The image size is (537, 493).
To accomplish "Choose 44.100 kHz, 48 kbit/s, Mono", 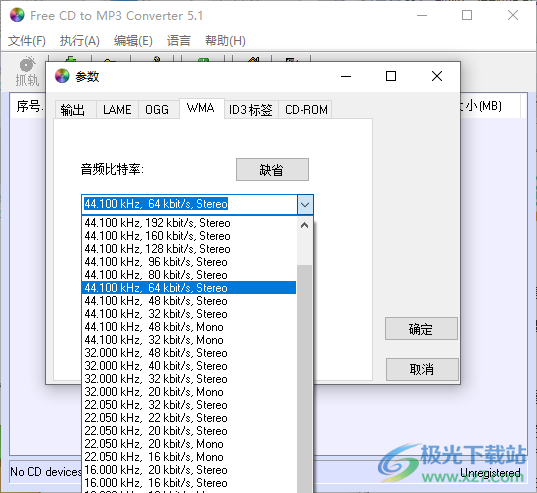I will (x=189, y=327).
